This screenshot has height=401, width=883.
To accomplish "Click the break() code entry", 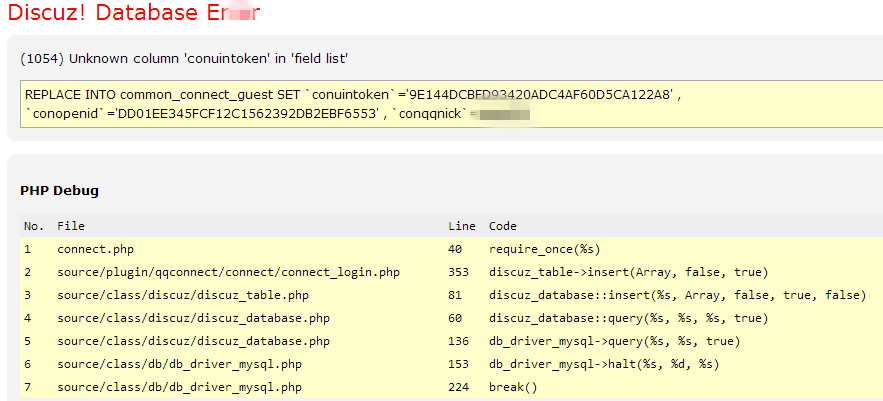I will [513, 387].
